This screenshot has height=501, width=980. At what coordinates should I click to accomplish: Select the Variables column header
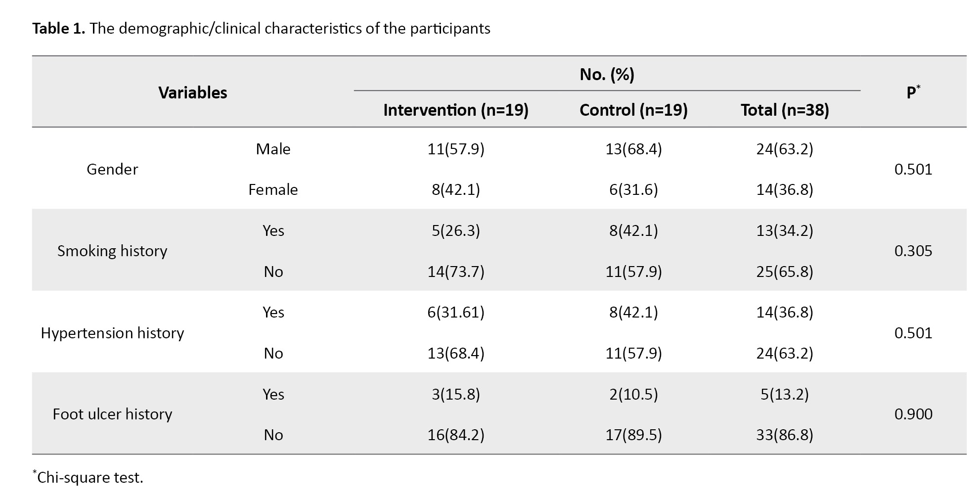point(193,92)
